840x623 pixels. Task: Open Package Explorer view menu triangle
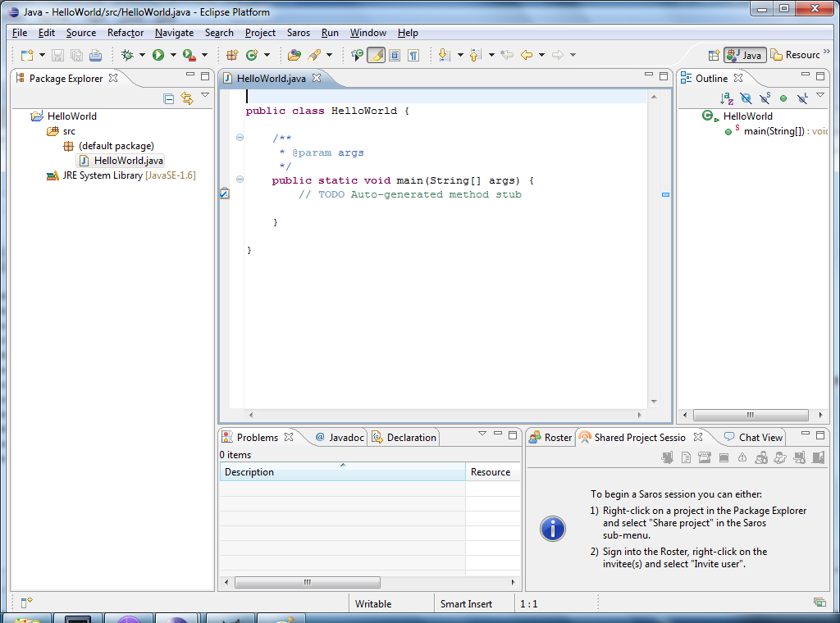tap(205, 96)
